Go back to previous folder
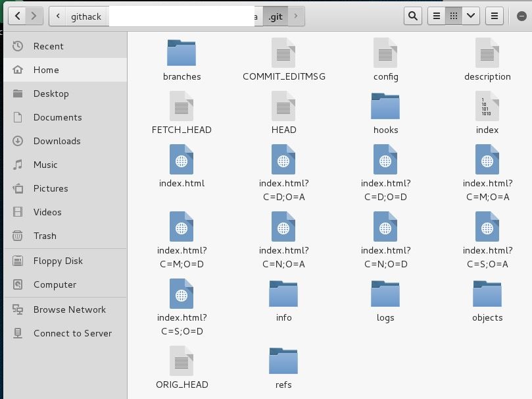The image size is (532, 399). [x=17, y=16]
